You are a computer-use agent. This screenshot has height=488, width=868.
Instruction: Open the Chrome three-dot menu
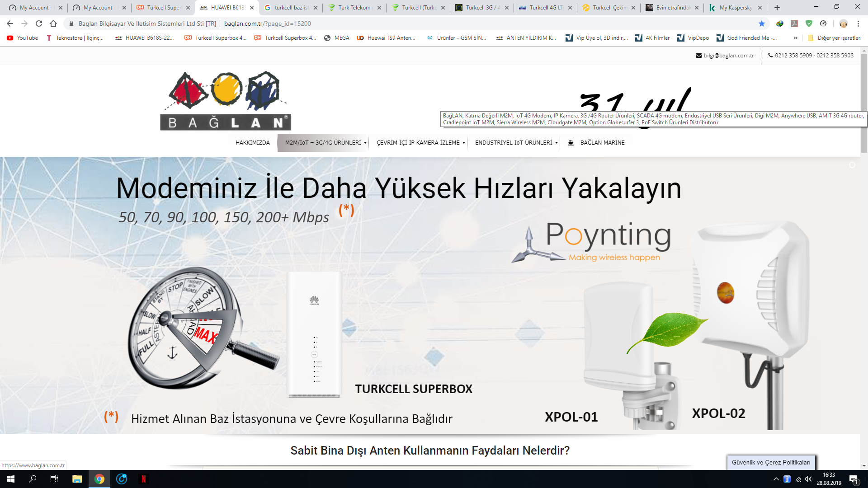coord(858,23)
